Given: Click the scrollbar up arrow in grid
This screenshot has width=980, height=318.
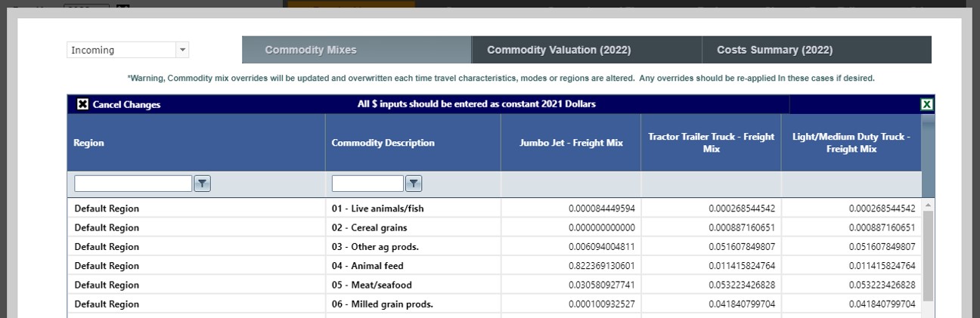Looking at the screenshot, I should pos(928,205).
